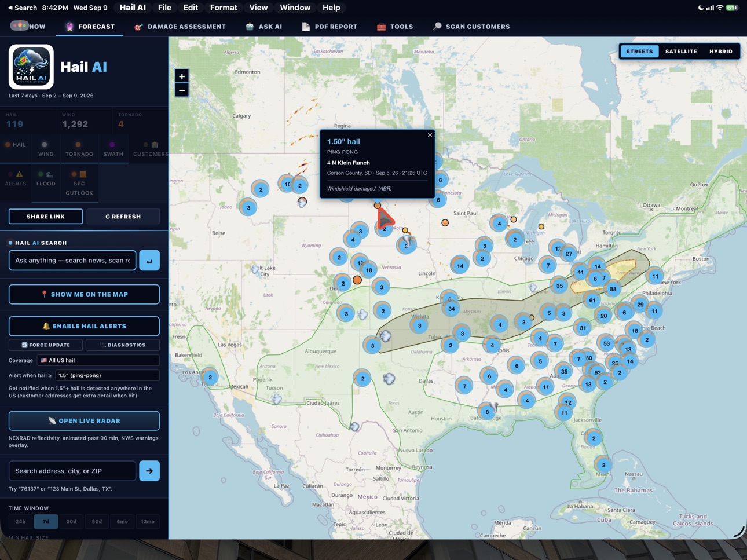Select the 30d time window
This screenshot has height=560, width=747.
[71, 522]
